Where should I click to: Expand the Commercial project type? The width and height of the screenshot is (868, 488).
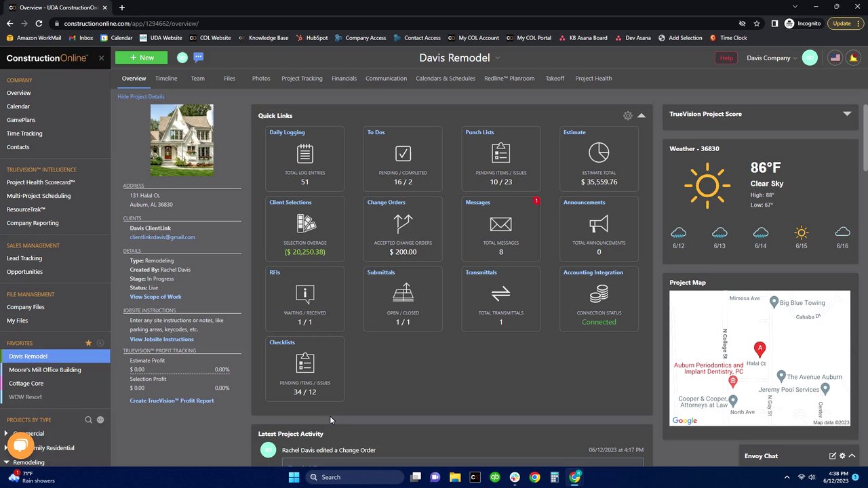(x=6, y=433)
